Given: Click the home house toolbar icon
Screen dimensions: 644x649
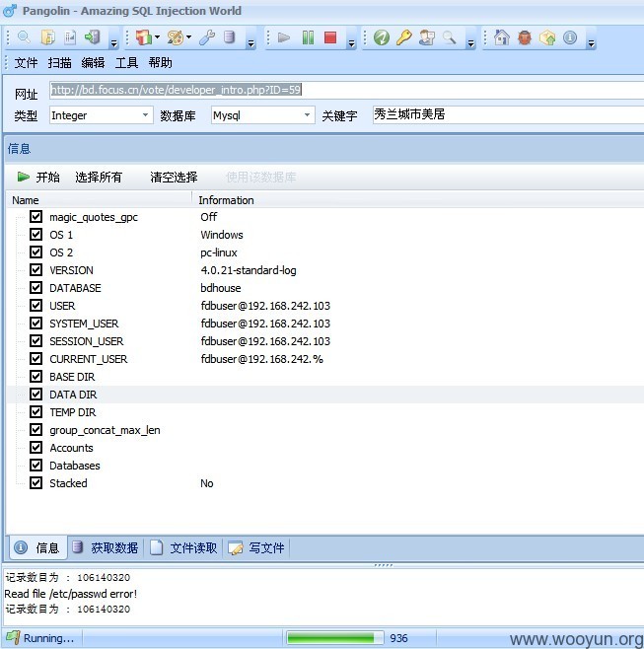Looking at the screenshot, I should 502,37.
